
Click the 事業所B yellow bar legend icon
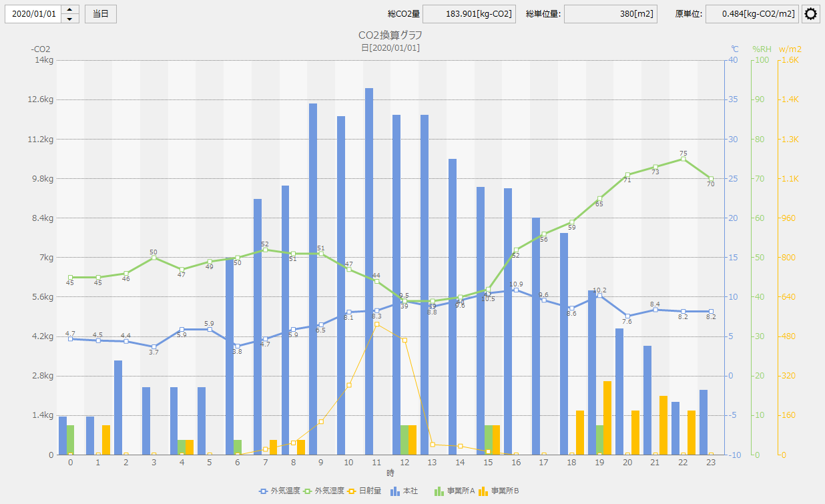point(483,491)
